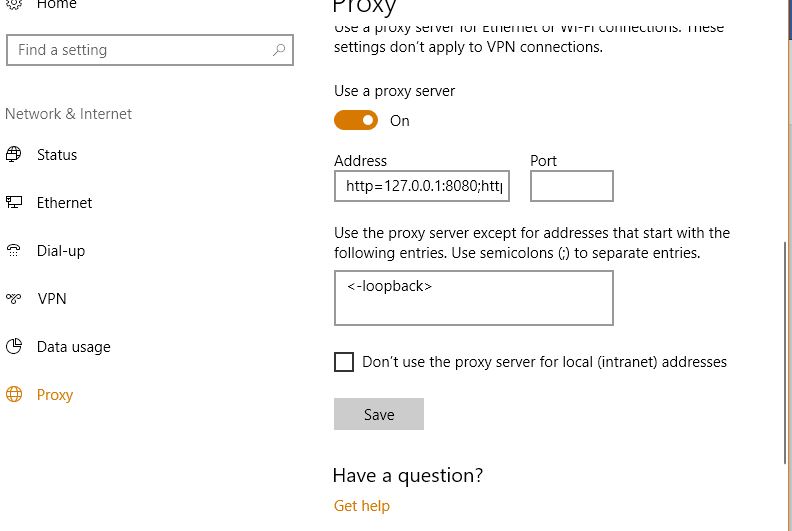
Task: Click the Save button
Action: pos(379,414)
